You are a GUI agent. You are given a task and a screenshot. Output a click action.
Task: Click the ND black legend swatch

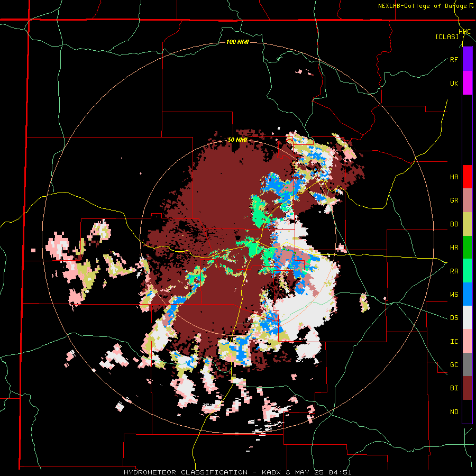(x=467, y=411)
